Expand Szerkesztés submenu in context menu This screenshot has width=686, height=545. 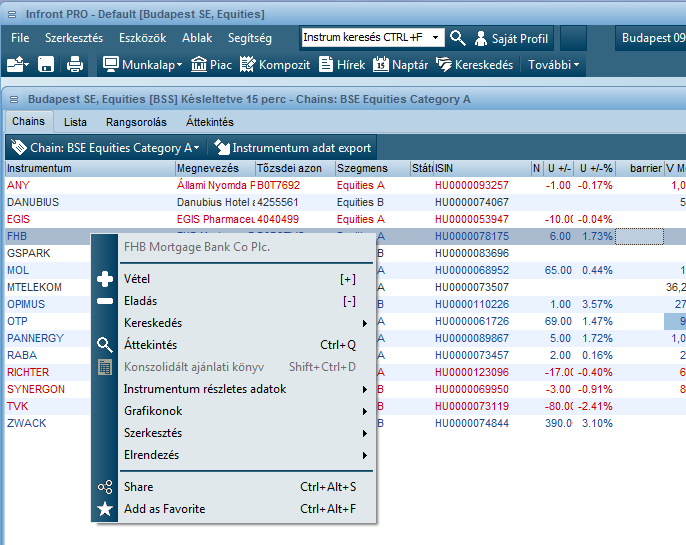click(245, 433)
